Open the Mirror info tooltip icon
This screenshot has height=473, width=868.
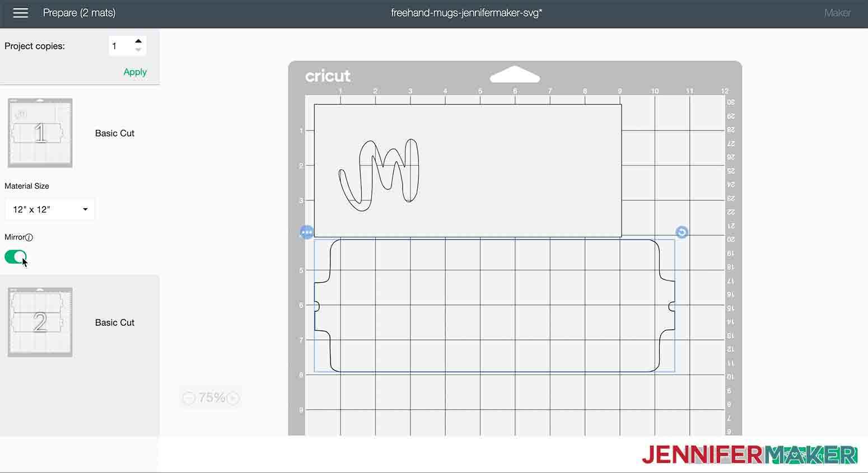tap(29, 237)
